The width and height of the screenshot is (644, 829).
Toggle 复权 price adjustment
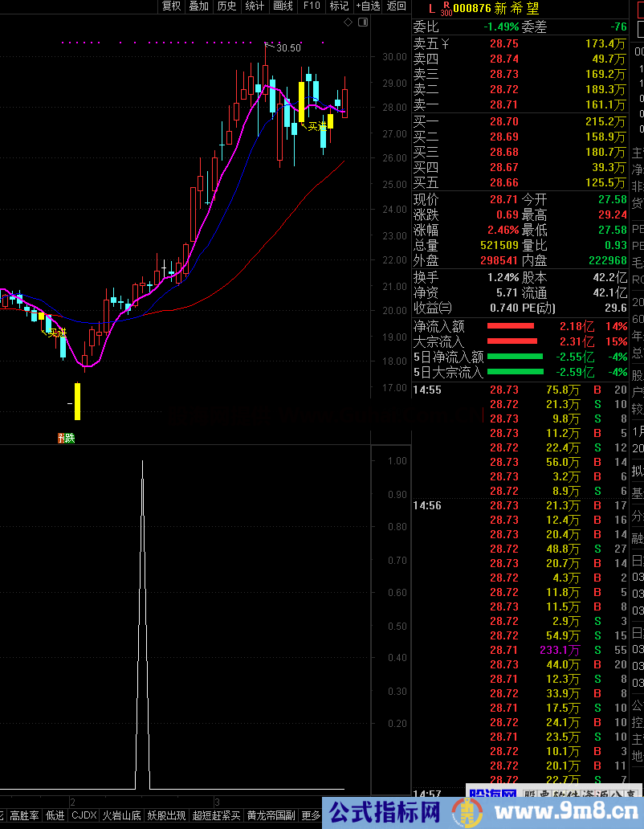(x=172, y=6)
